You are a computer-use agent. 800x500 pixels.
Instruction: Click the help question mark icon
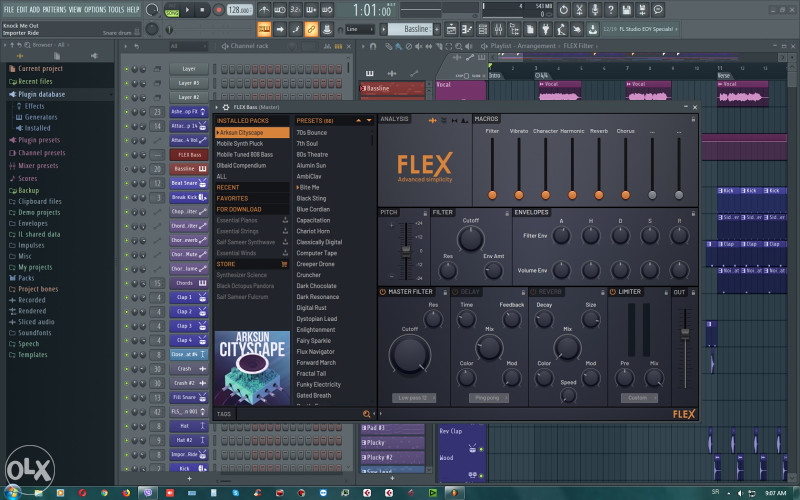pos(611,10)
